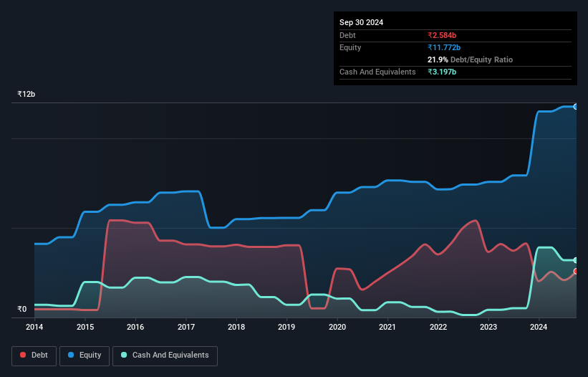Click the 2022 x-axis label

[x=438, y=327]
